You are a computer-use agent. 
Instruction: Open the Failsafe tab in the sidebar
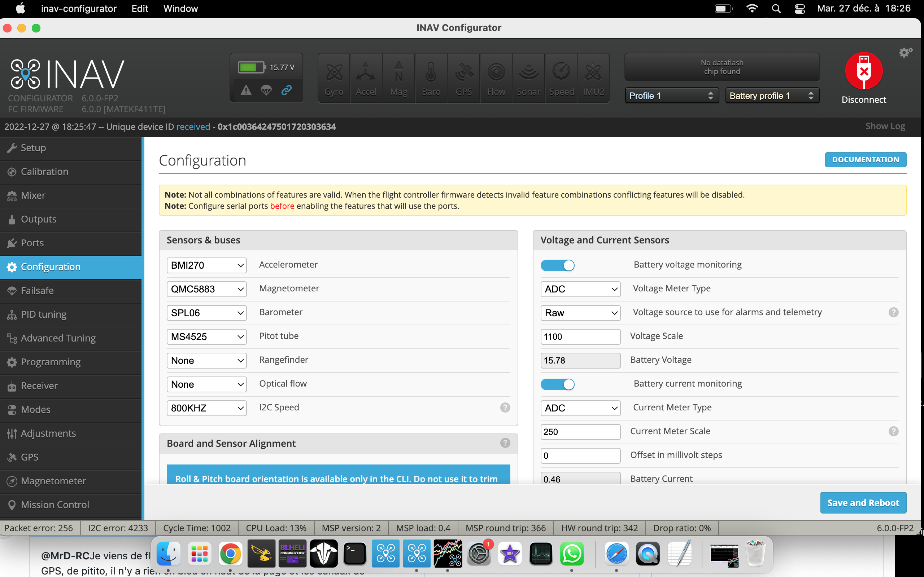[37, 290]
